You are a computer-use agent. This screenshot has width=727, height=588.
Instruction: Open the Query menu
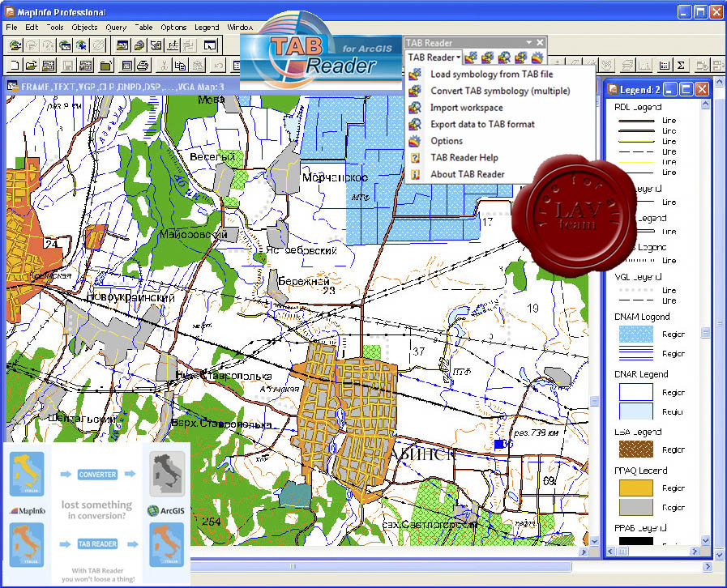116,28
